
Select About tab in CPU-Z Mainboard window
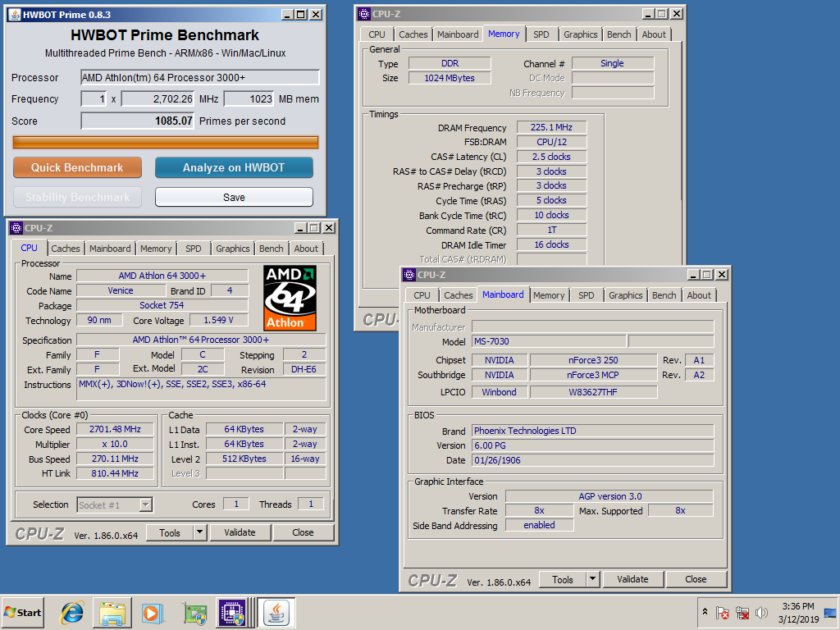coord(699,295)
